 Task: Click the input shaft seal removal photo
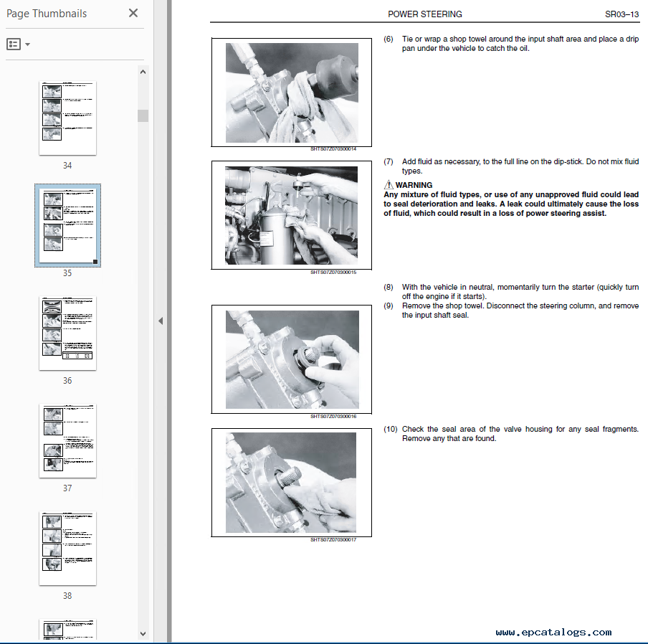(x=291, y=359)
